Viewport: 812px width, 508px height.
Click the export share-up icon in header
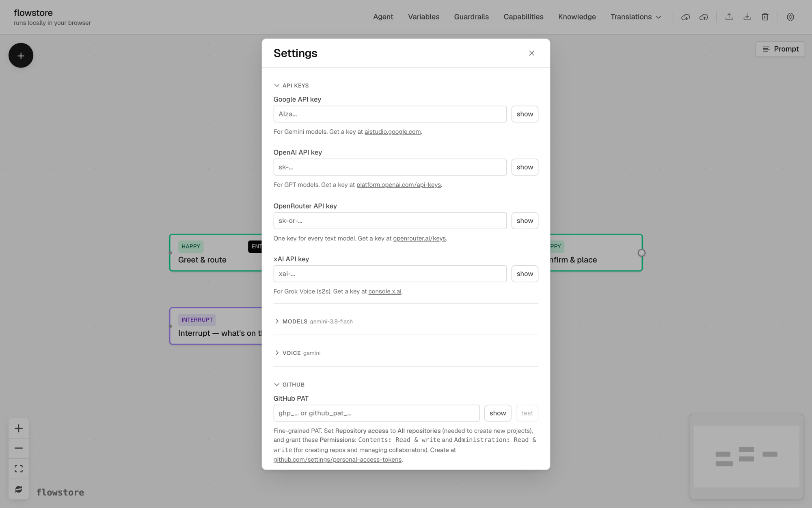point(729,17)
